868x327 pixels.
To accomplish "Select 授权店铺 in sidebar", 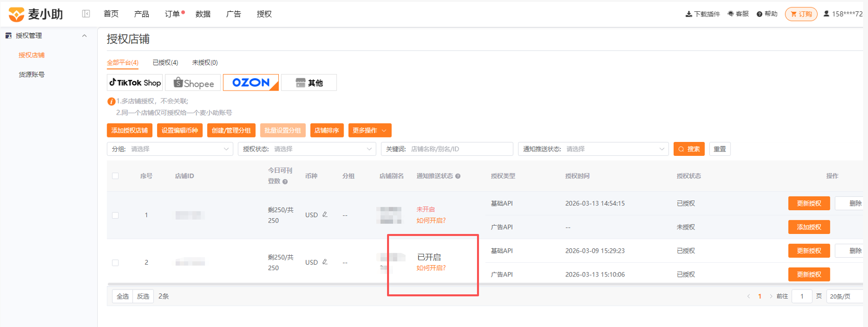I will click(x=32, y=55).
